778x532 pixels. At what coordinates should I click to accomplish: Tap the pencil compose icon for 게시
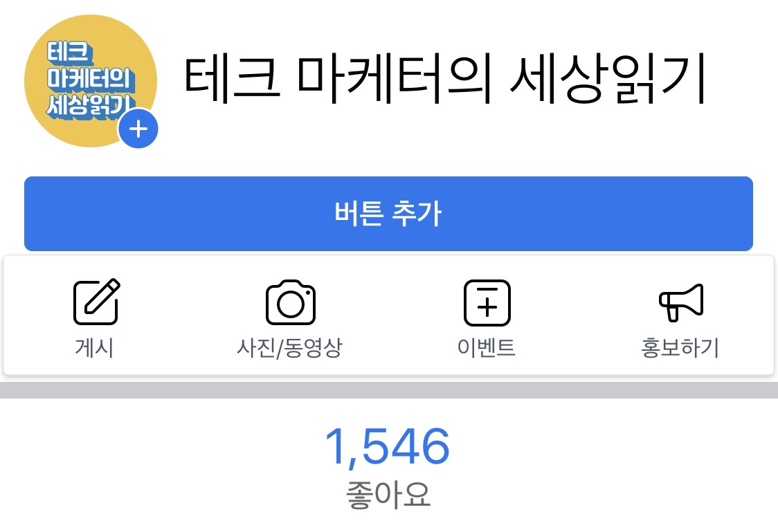click(97, 302)
